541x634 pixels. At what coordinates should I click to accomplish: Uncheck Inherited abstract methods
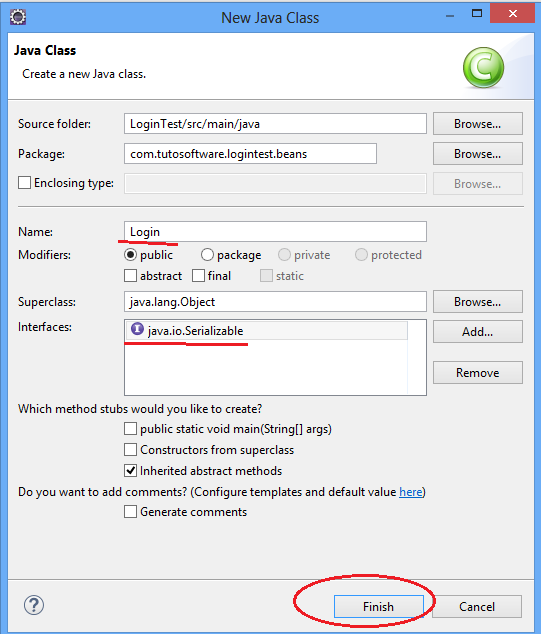coord(130,471)
